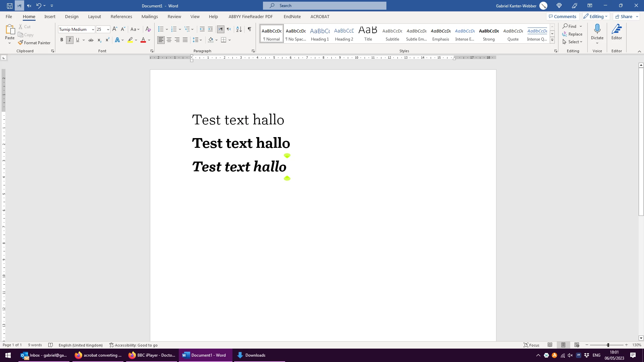Viewport: 644px width, 362px height.
Task: Click the Dictate microphone icon
Action: point(597,29)
